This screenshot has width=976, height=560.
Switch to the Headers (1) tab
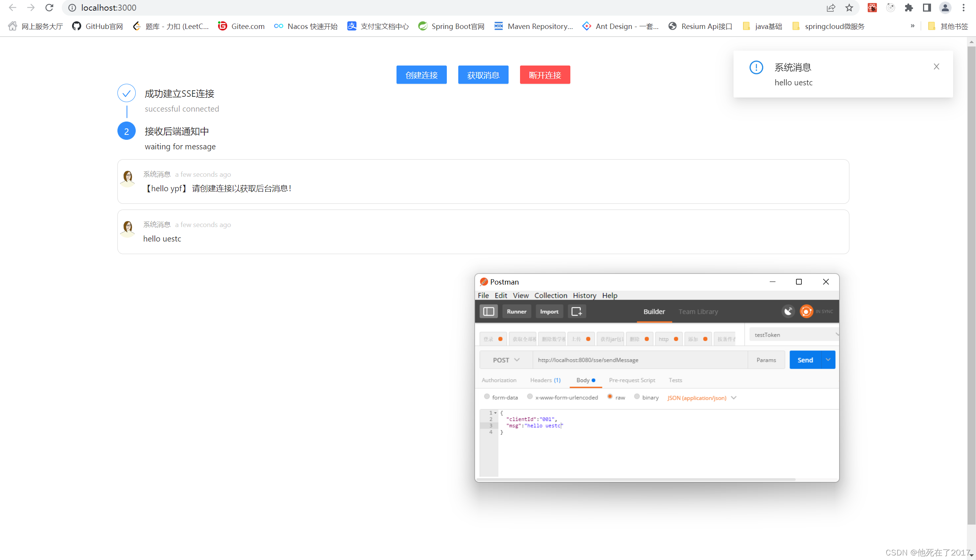(x=545, y=380)
